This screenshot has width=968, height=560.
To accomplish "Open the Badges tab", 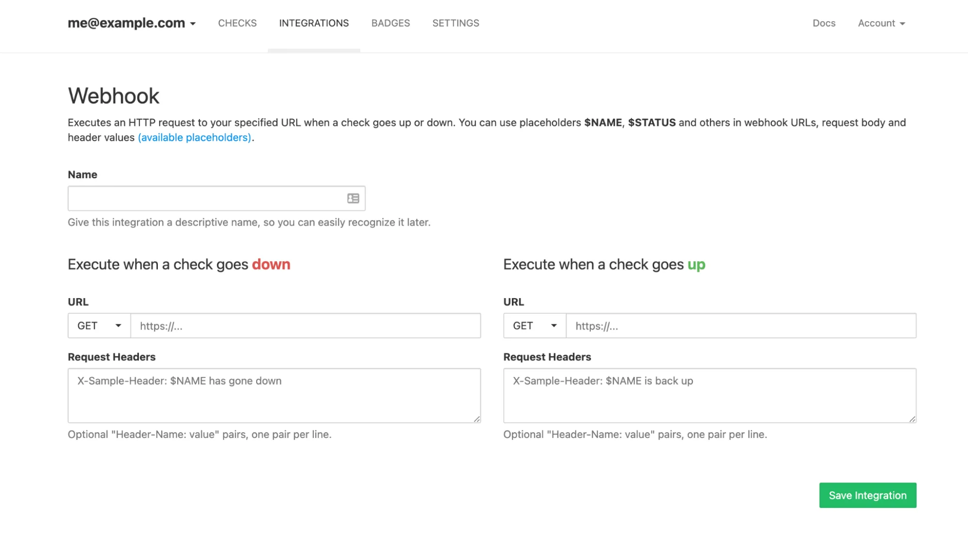I will click(x=390, y=23).
